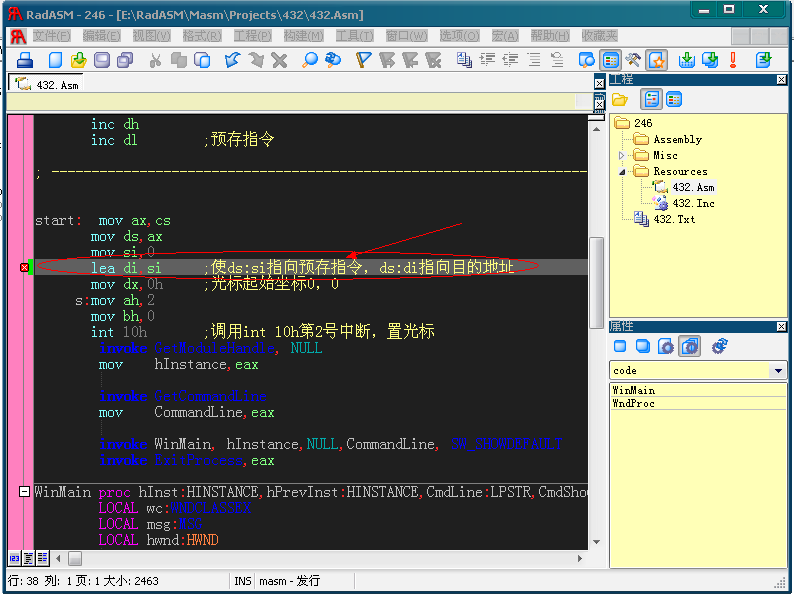
Task: Open the 构建(M) menu
Action: click(x=303, y=35)
